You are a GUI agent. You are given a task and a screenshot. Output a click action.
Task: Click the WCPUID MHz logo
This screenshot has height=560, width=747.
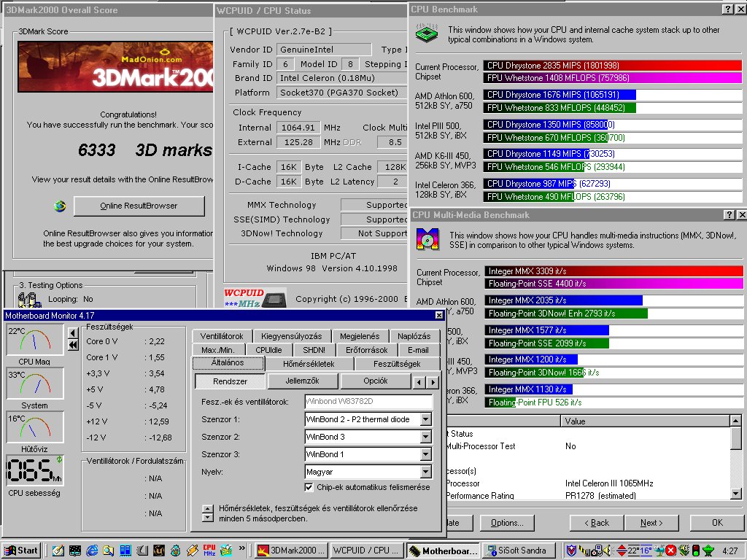255,298
